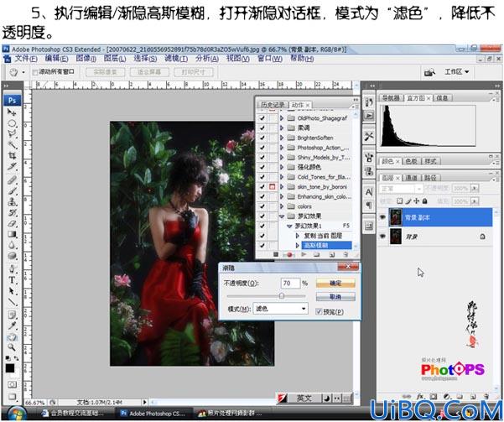Select the Zoom magnifier tool
The image size is (504, 422).
pyautogui.click(x=12, y=347)
